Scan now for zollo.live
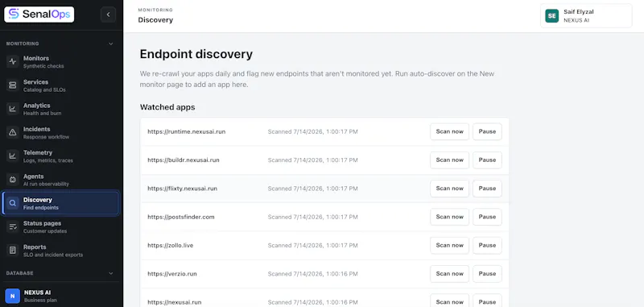The image size is (644, 307). (x=449, y=245)
